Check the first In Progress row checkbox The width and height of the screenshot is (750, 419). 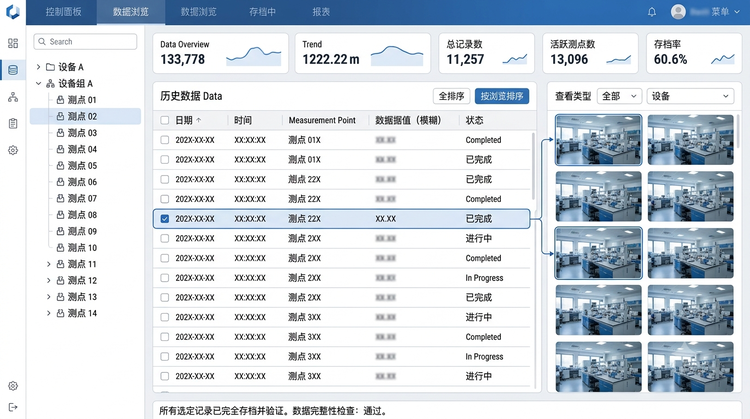pos(165,278)
